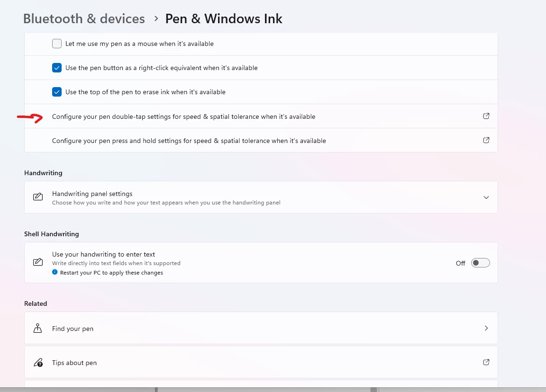The height and width of the screenshot is (392, 546).
Task: Go back to Bluetooth & devices breadcrumb
Action: pos(84,19)
